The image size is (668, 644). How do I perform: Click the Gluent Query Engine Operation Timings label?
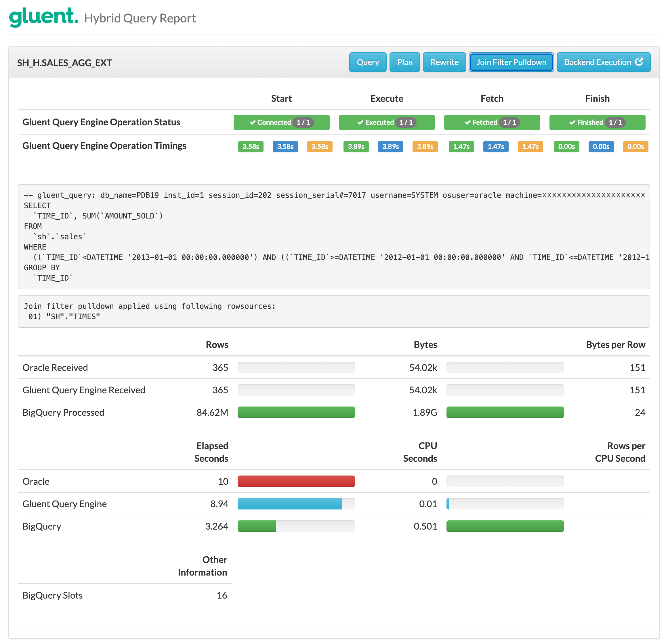pos(104,146)
